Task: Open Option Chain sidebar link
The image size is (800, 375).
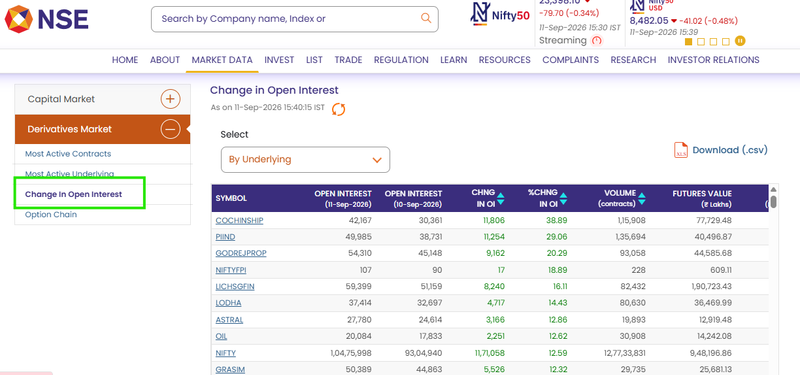Action: coord(51,214)
